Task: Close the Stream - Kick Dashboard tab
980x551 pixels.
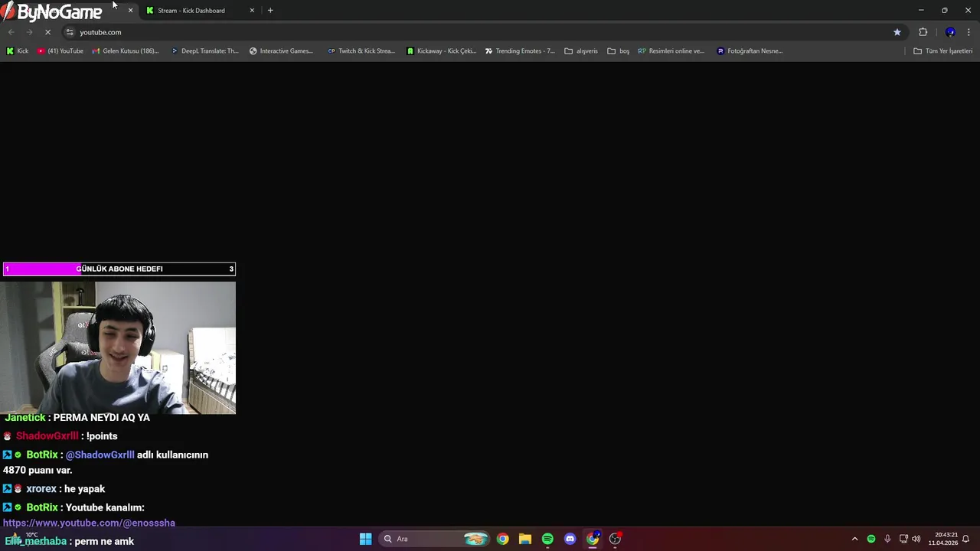Action: click(252, 11)
